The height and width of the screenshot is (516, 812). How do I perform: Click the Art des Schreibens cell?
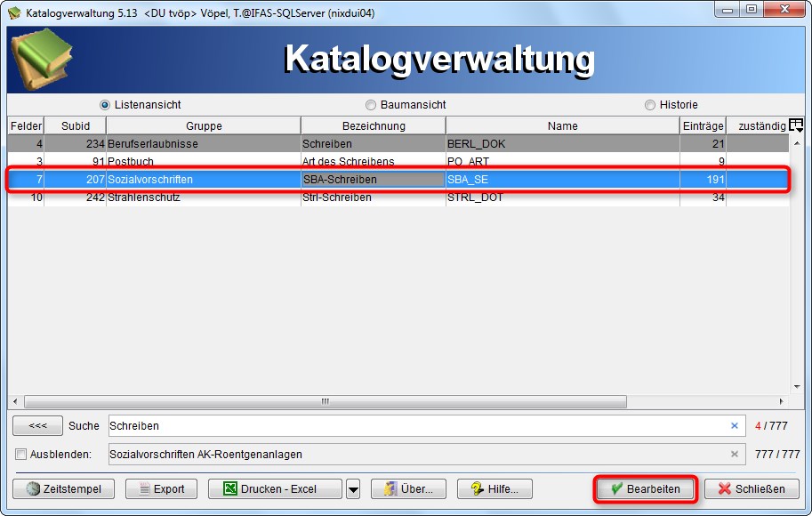coord(374,162)
